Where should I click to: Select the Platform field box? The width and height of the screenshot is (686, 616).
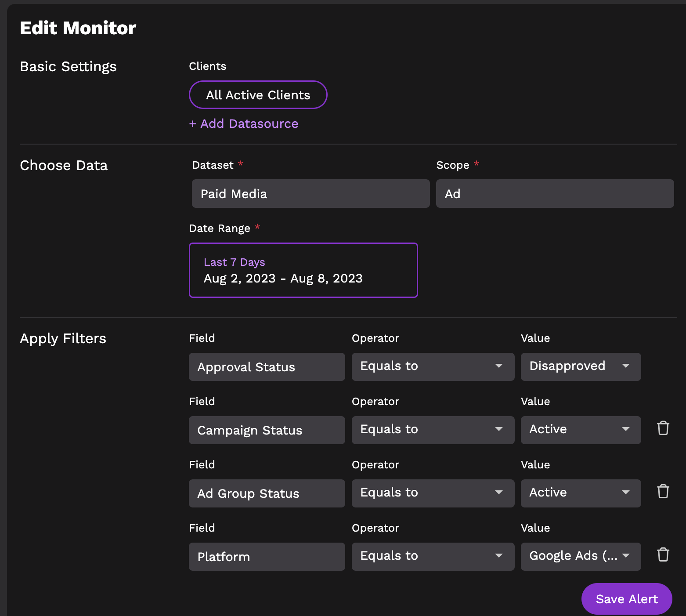[267, 557]
